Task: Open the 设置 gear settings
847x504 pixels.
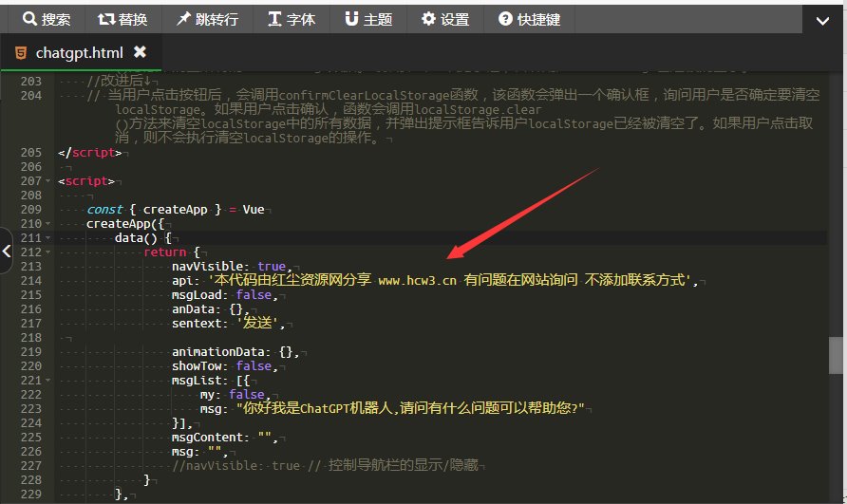Action: coord(445,19)
